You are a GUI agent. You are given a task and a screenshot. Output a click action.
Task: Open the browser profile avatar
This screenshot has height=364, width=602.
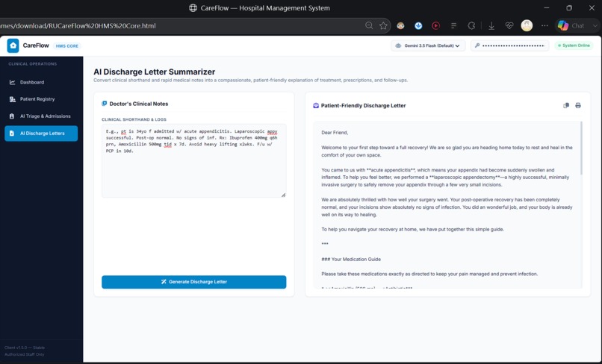click(527, 25)
